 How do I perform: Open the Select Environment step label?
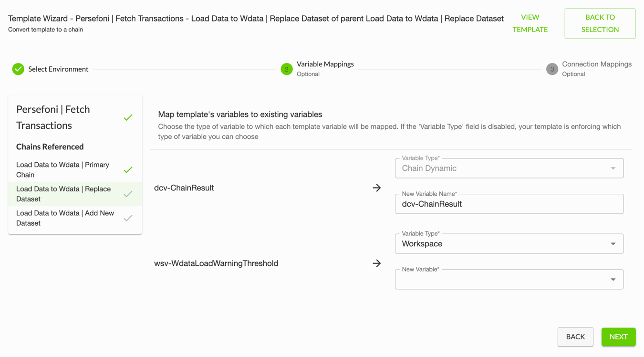coord(58,69)
